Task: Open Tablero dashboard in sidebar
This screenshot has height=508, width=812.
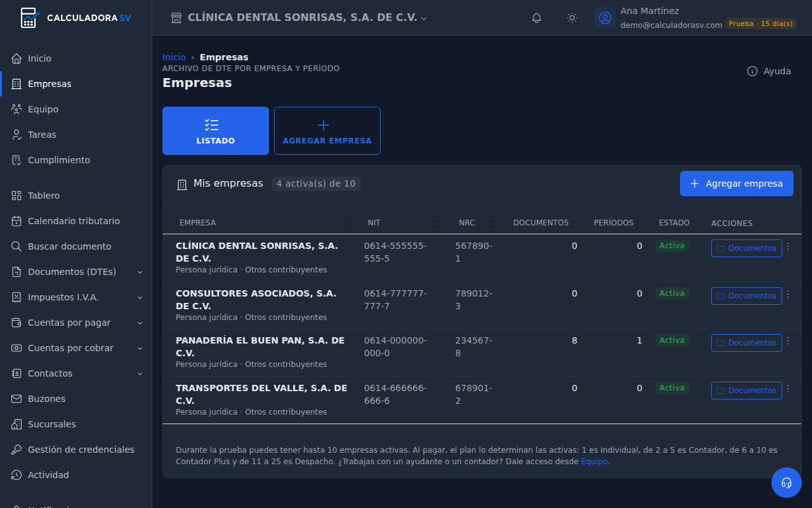Action: click(76, 196)
